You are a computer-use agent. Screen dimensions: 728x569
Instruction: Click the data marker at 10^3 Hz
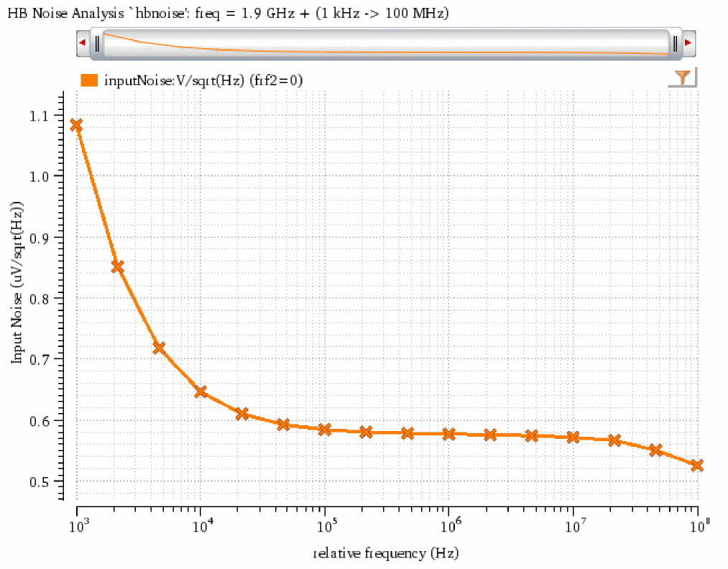(77, 125)
